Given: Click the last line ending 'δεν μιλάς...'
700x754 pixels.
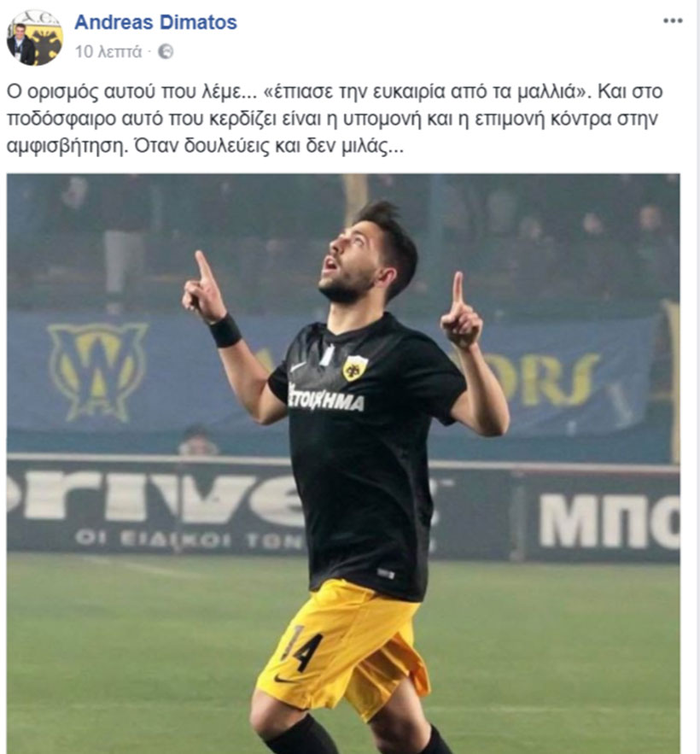Looking at the screenshot, I should tap(205, 146).
